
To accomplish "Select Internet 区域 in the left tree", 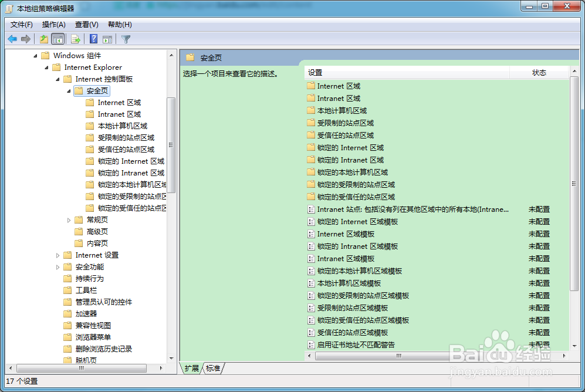I will pos(119,103).
